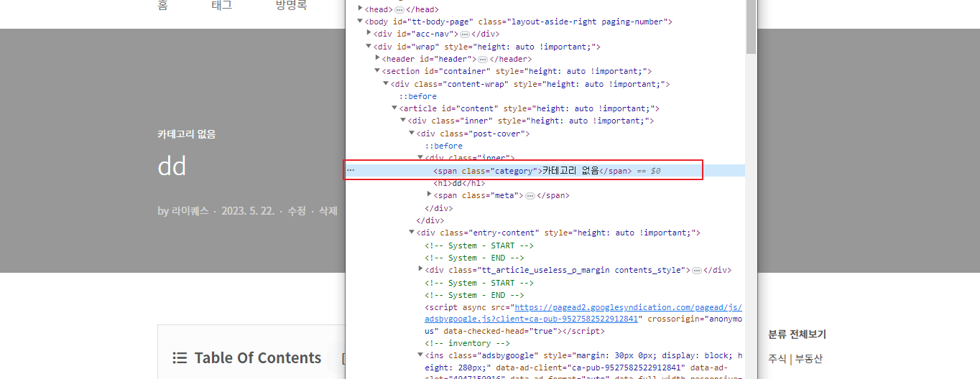Click the post date 2023. 5. 22.
The width and height of the screenshot is (980, 379).
248,211
